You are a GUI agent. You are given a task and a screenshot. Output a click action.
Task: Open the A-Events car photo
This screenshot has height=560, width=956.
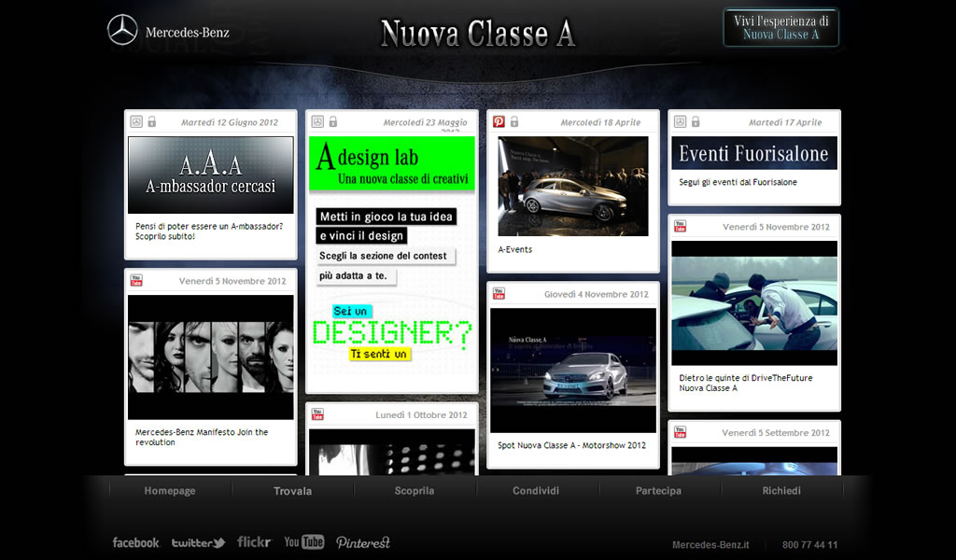point(573,186)
